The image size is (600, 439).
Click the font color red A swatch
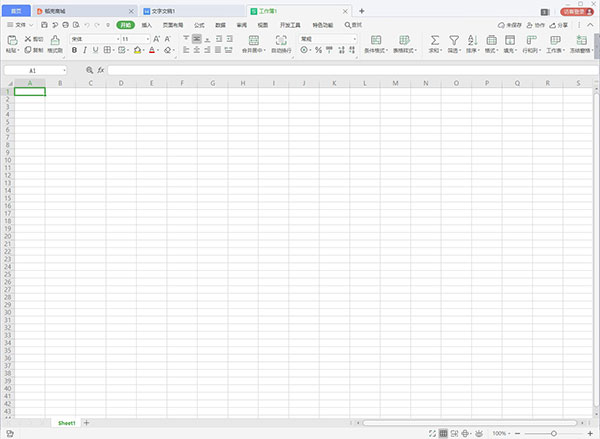(x=152, y=50)
